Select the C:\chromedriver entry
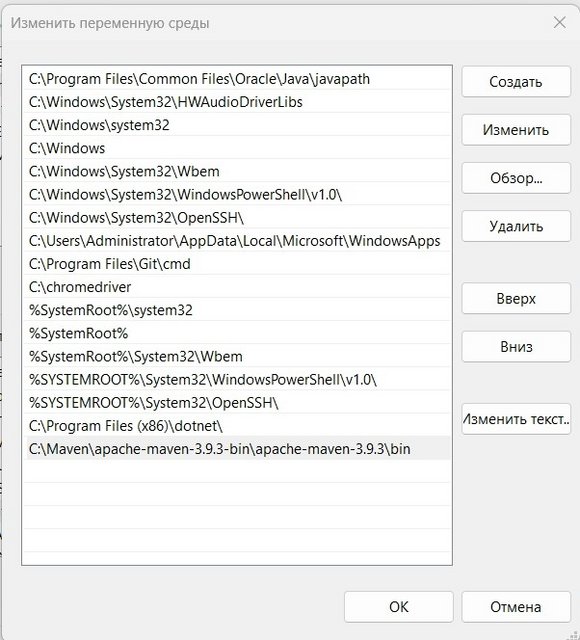 point(237,287)
